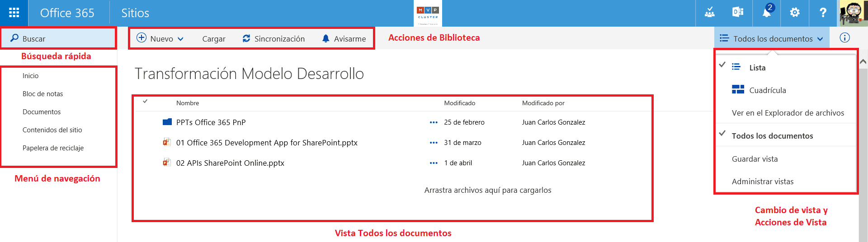Toggle the select-all checkmark in header row
This screenshot has height=242, width=868.
click(x=145, y=102)
